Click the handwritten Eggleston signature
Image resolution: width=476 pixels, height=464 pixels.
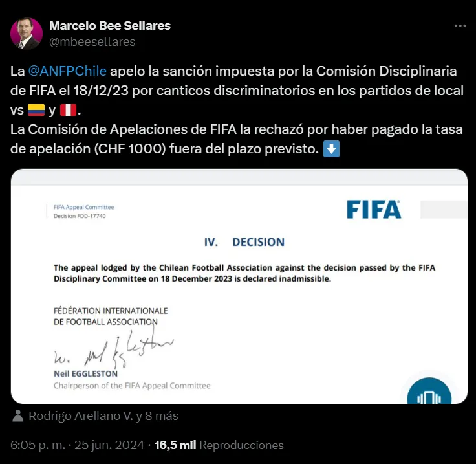point(114,349)
